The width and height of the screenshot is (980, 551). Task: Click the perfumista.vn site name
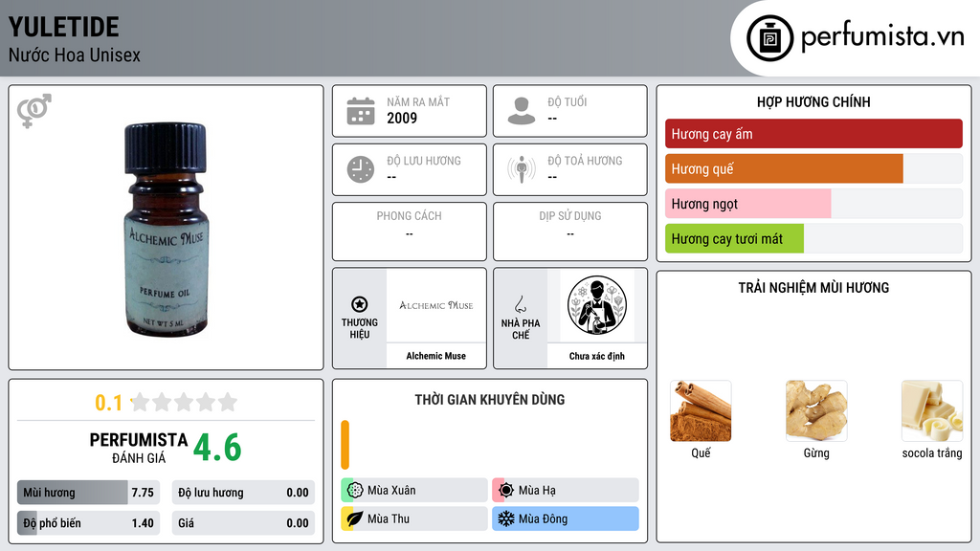(x=882, y=37)
